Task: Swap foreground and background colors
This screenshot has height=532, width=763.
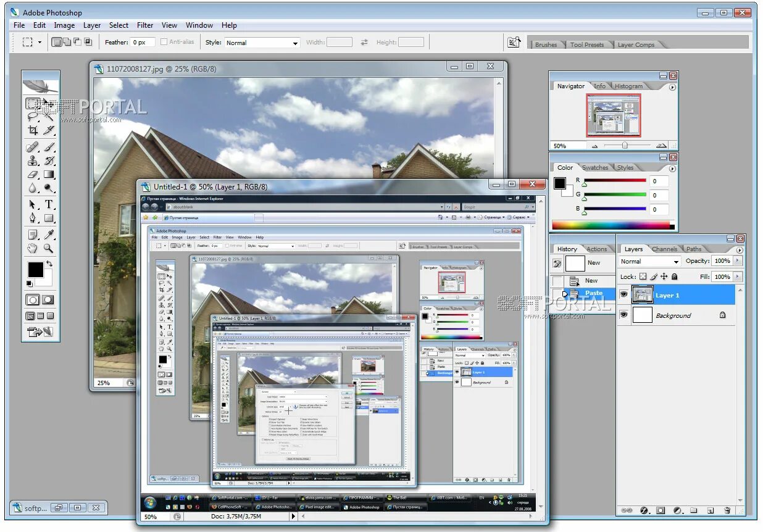Action: pyautogui.click(x=49, y=264)
